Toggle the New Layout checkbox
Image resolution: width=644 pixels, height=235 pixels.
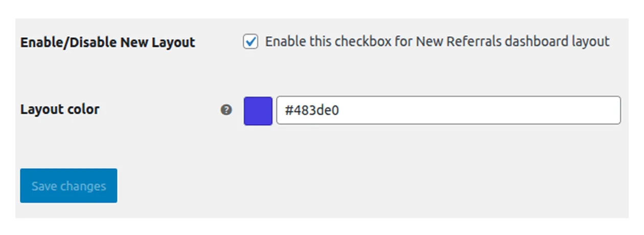click(250, 42)
